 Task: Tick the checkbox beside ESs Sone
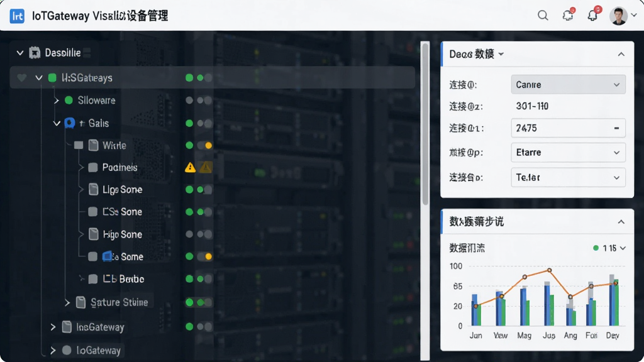pyautogui.click(x=93, y=212)
